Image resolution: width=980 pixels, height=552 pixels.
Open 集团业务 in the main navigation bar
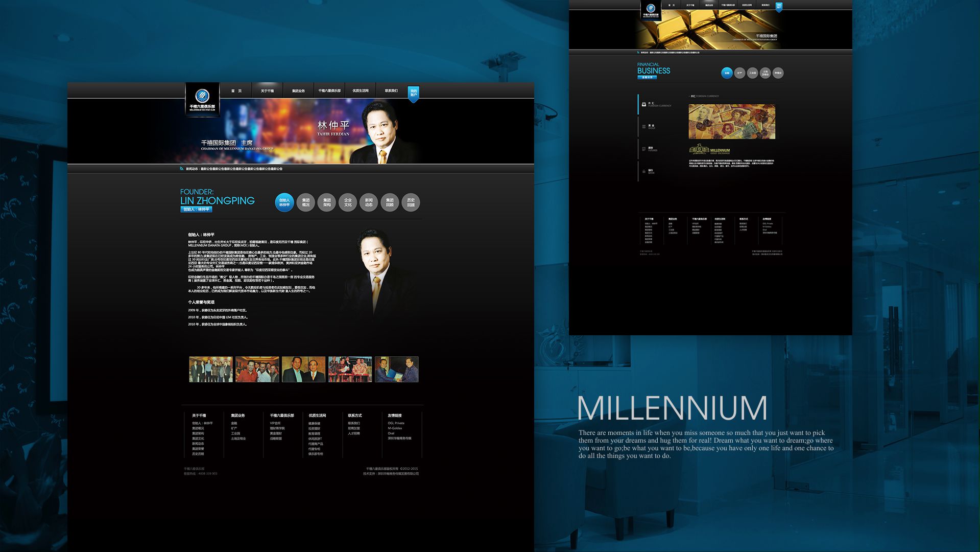pyautogui.click(x=298, y=91)
